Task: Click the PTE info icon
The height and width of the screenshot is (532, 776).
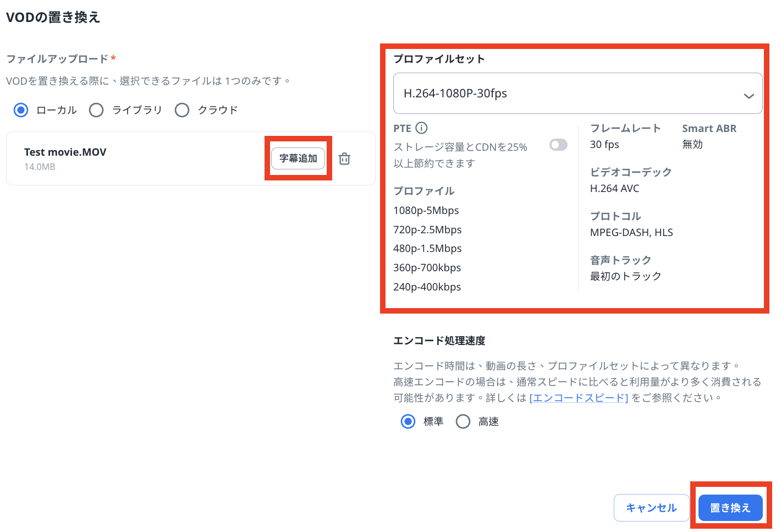Action: (x=421, y=128)
